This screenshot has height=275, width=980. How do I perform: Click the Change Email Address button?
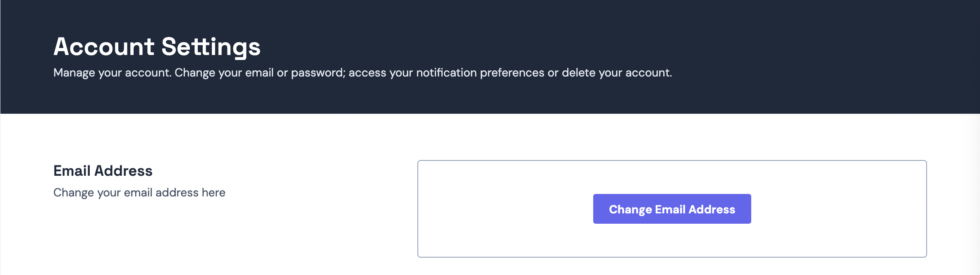tap(672, 209)
